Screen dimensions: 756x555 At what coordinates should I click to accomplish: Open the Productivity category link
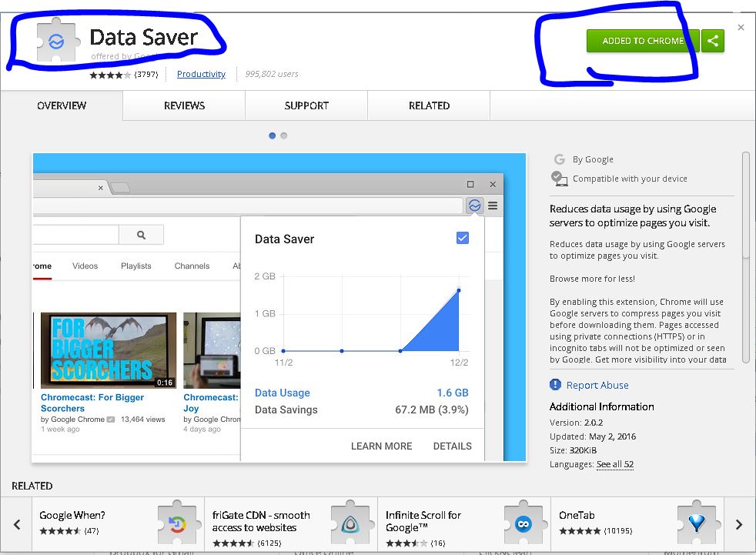tap(201, 74)
